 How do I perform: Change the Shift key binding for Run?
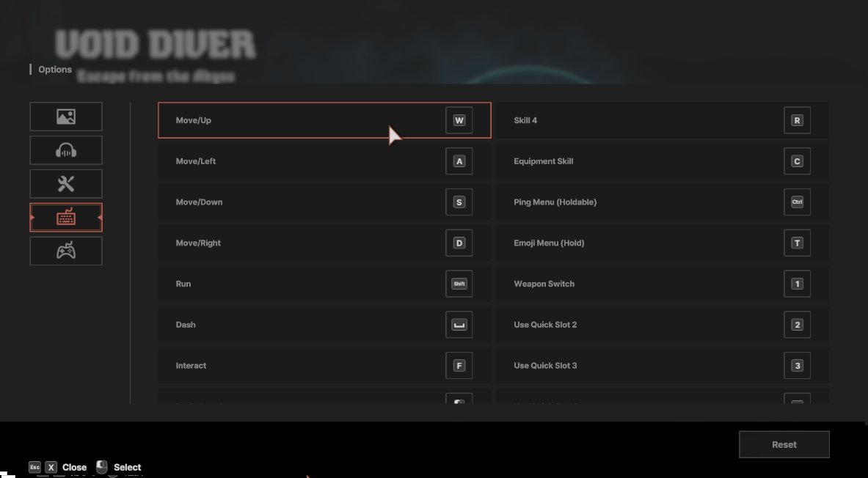459,284
